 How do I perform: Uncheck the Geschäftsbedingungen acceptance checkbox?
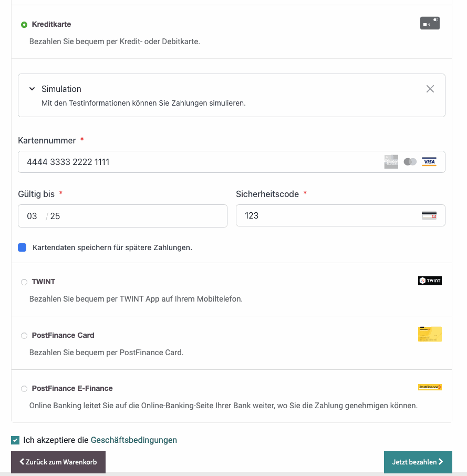[15, 440]
